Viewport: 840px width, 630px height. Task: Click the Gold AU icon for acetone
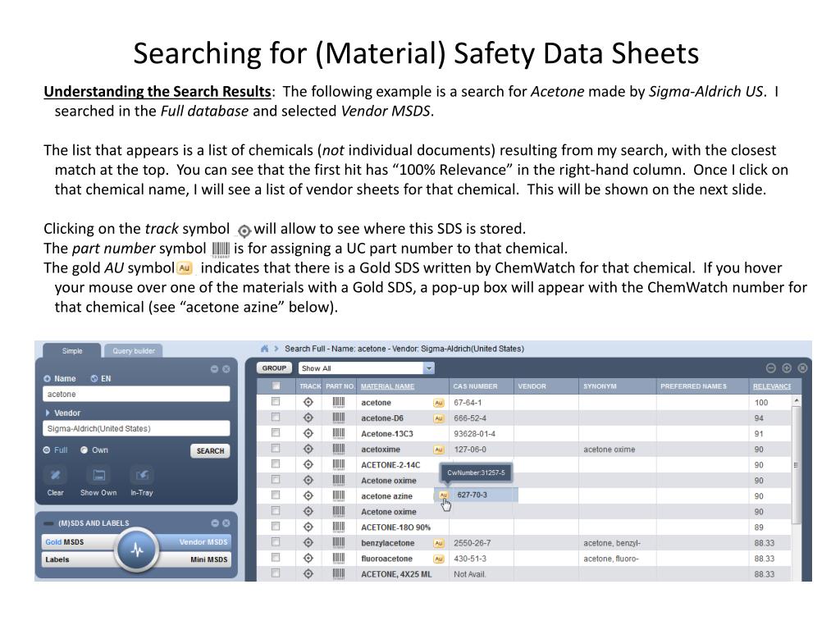[439, 403]
